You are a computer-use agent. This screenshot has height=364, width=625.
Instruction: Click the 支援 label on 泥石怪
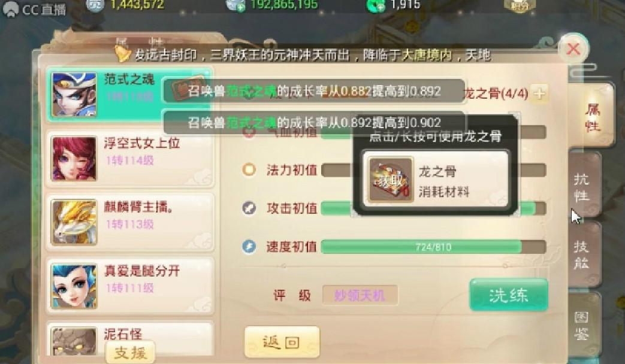pyautogui.click(x=131, y=352)
